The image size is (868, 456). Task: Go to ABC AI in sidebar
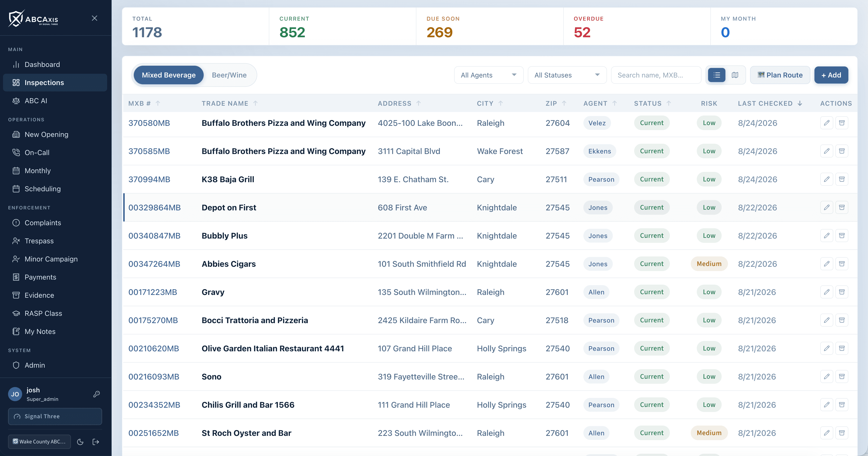tap(55, 100)
